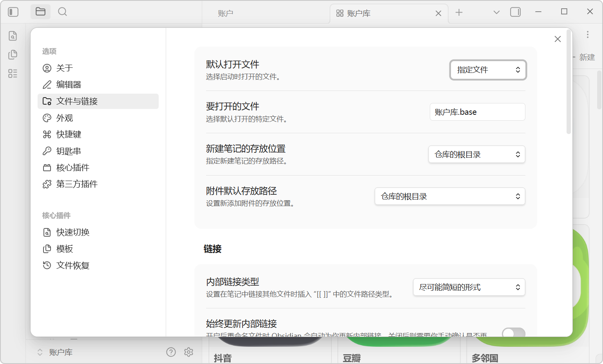Open 外观 settings section
This screenshot has height=364, width=603.
(x=65, y=118)
